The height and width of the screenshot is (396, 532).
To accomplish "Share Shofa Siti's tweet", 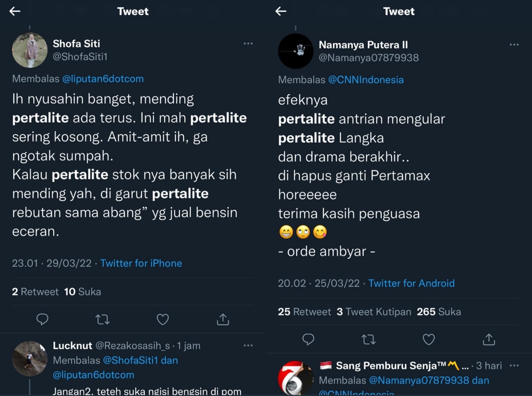I will (223, 319).
